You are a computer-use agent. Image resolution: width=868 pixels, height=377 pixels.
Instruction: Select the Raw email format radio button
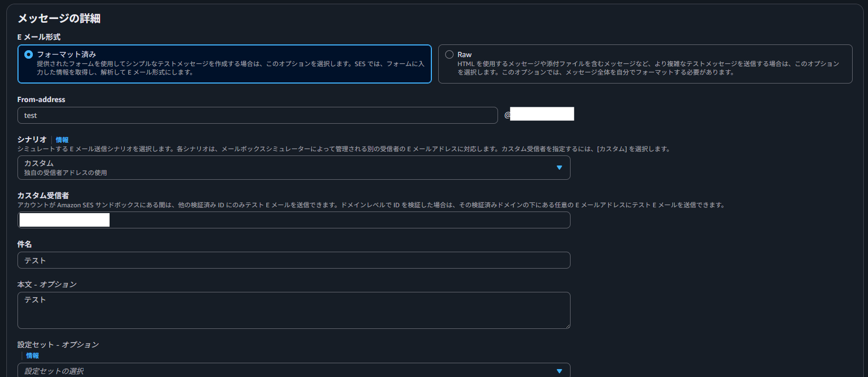449,54
